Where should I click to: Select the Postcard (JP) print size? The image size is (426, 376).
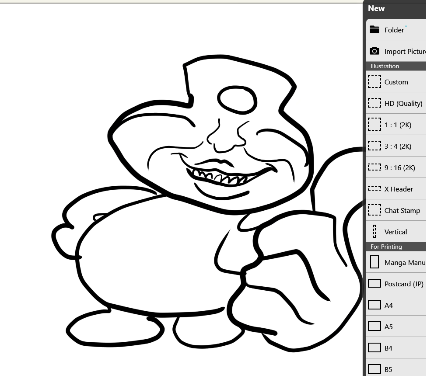click(396, 284)
